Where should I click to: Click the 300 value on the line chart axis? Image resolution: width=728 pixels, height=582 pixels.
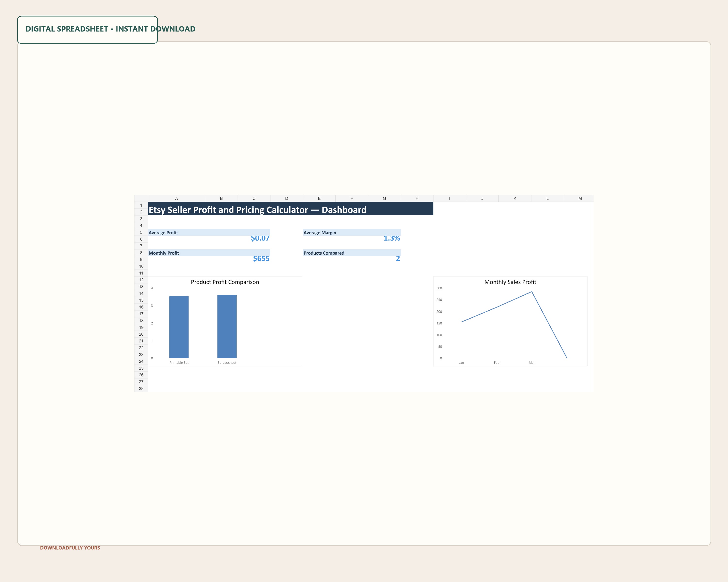point(439,288)
